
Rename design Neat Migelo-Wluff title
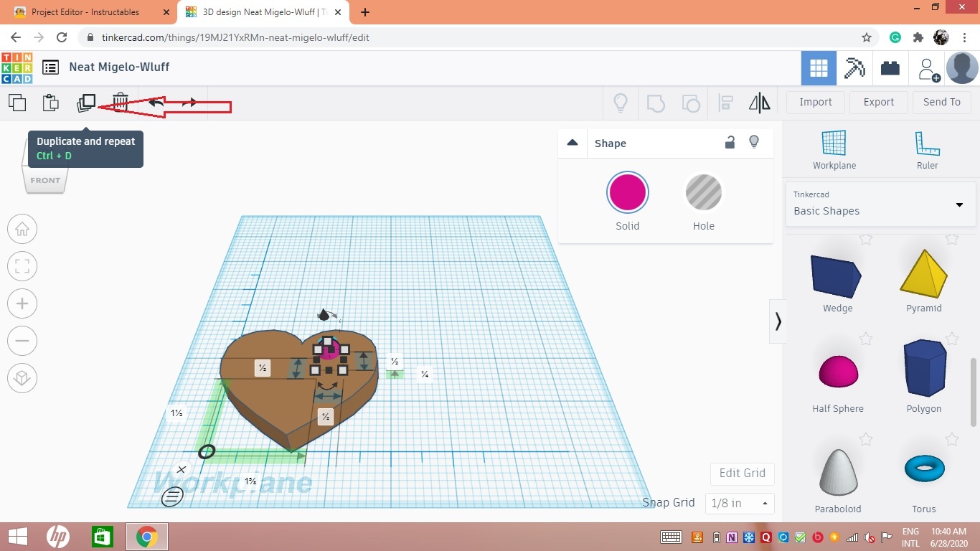119,67
